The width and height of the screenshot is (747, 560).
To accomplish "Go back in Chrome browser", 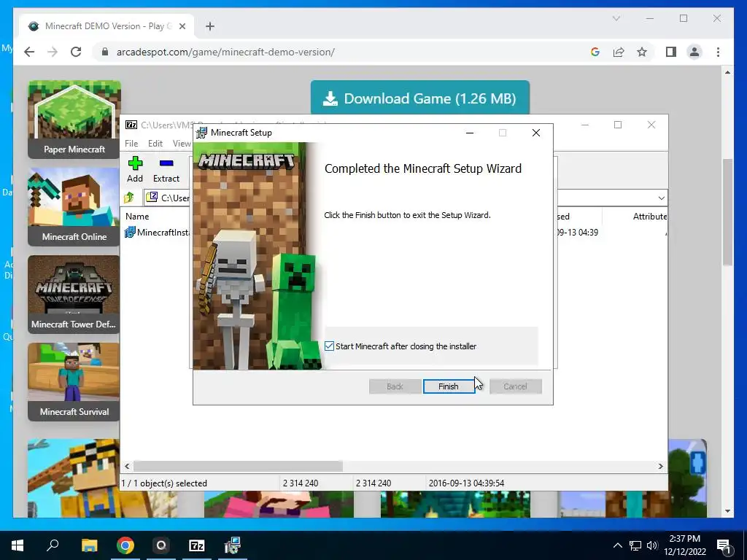I will [x=29, y=52].
